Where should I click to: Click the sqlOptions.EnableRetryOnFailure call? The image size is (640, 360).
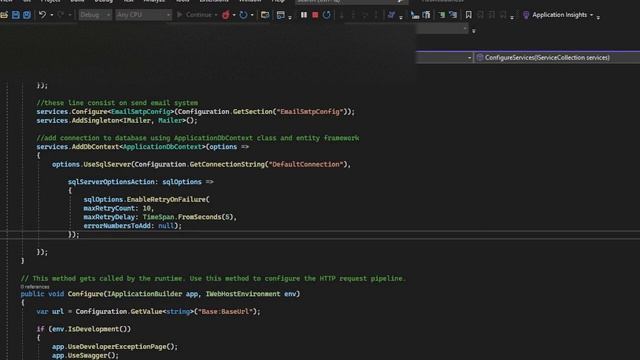pyautogui.click(x=147, y=199)
